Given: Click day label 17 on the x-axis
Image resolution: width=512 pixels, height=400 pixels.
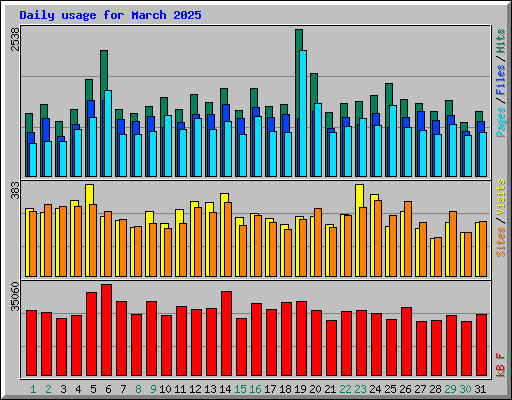Looking at the screenshot, I should pyautogui.click(x=270, y=389).
